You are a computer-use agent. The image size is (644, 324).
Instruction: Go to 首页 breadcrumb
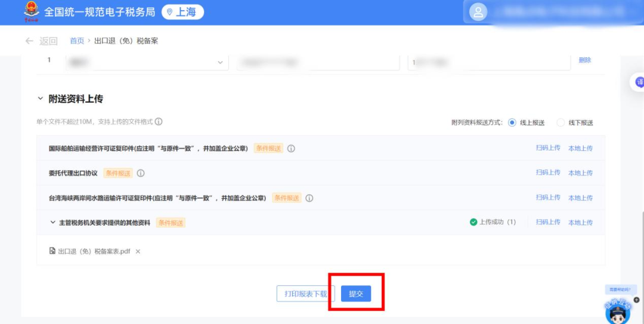(x=77, y=41)
